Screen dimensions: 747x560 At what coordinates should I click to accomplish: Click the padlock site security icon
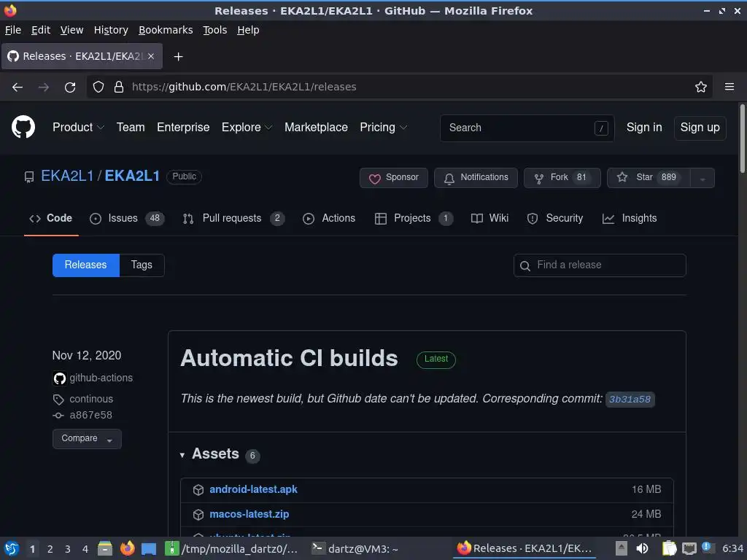pyautogui.click(x=119, y=87)
